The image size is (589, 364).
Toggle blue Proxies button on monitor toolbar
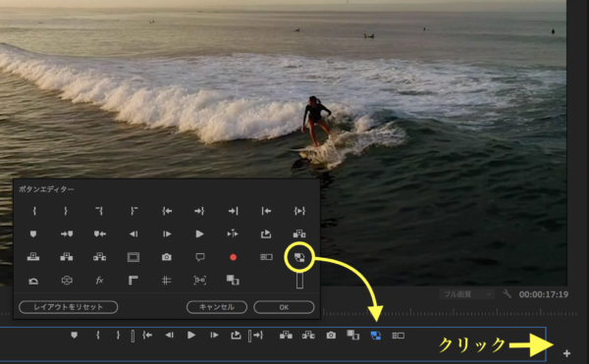coord(376,336)
